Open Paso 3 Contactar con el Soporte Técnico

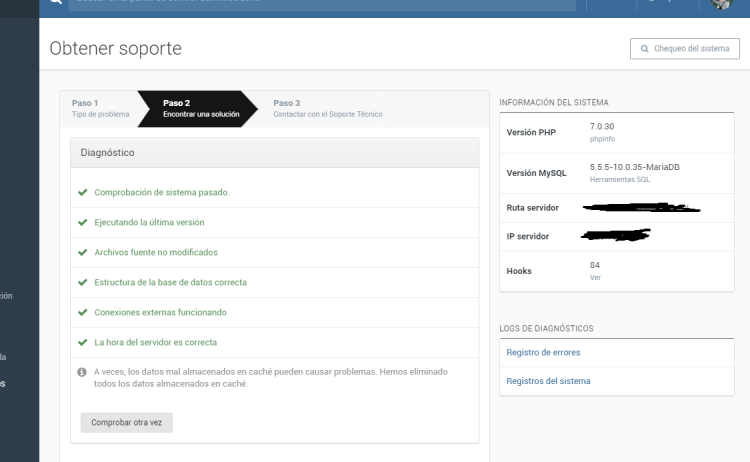pyautogui.click(x=328, y=109)
